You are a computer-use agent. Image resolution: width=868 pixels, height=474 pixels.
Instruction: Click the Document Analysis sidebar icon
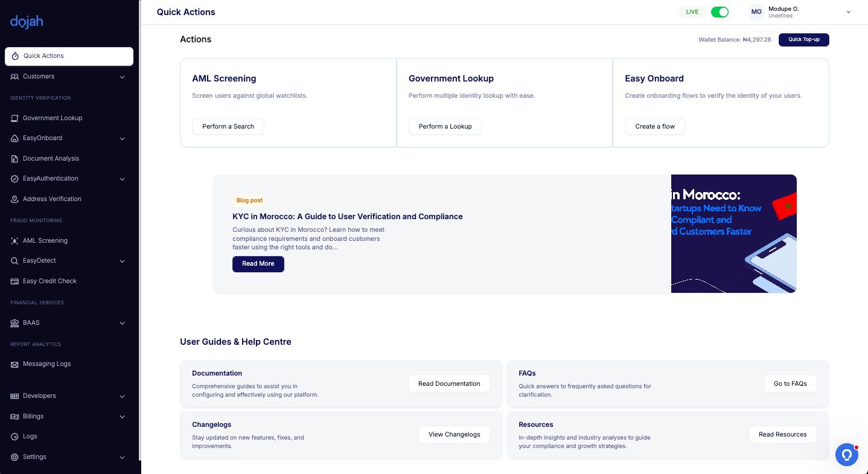(15, 159)
